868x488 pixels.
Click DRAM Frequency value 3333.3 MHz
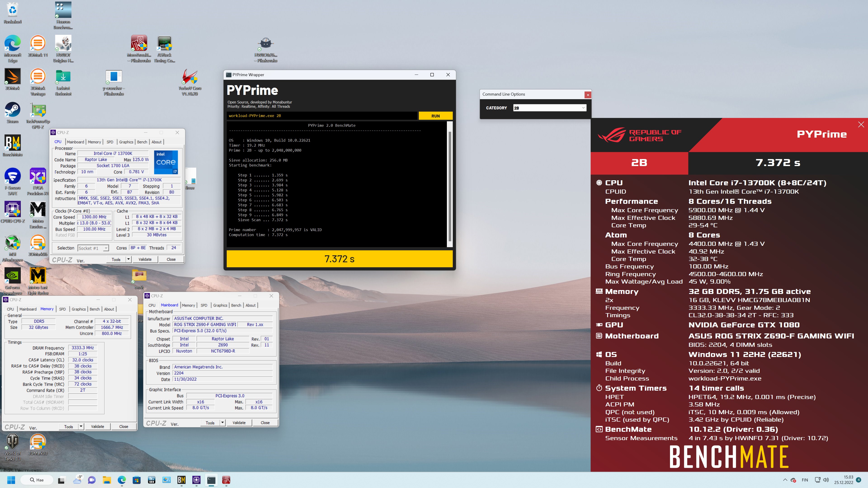[83, 348]
